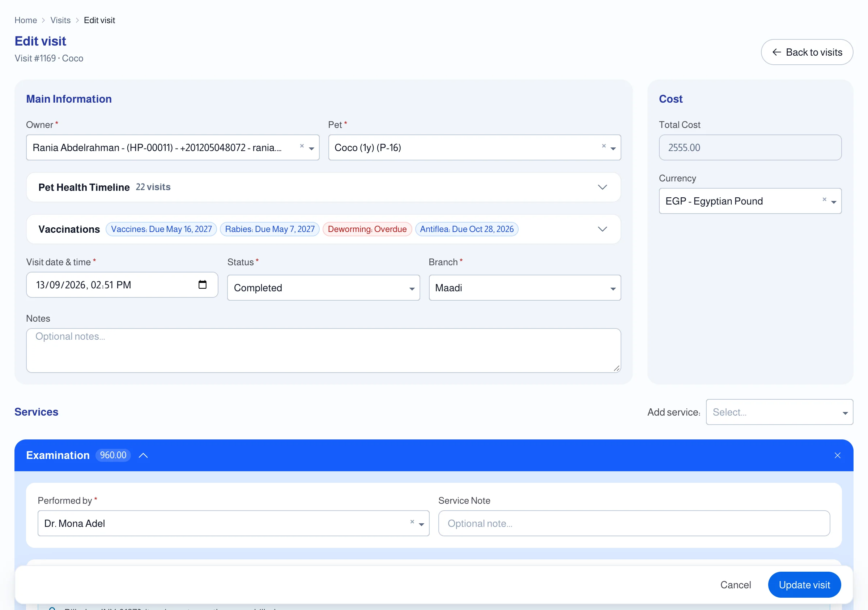This screenshot has width=868, height=610.
Task: Clear Dr. Mona Adel from Performed by
Action: (412, 521)
